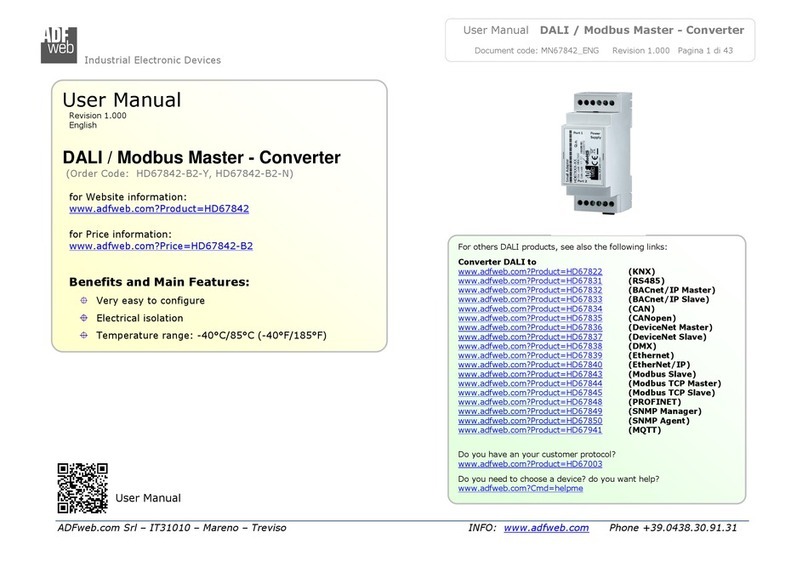Click the '(KNX)' label

(x=641, y=271)
